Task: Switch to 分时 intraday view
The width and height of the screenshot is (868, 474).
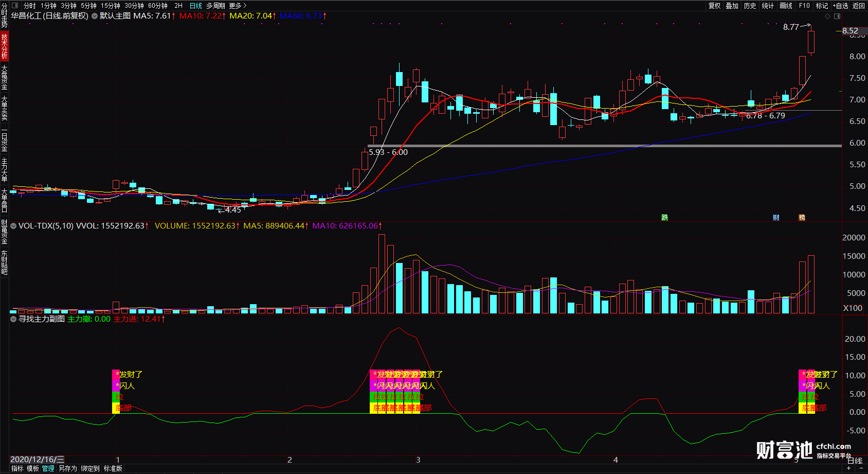Action: point(30,6)
